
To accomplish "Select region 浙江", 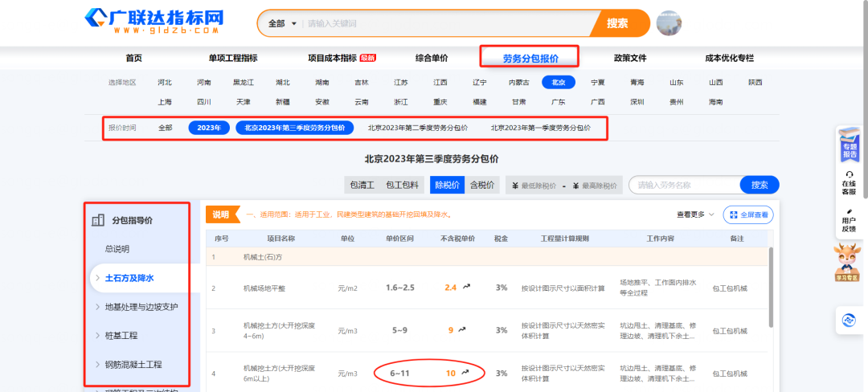I will (x=401, y=102).
